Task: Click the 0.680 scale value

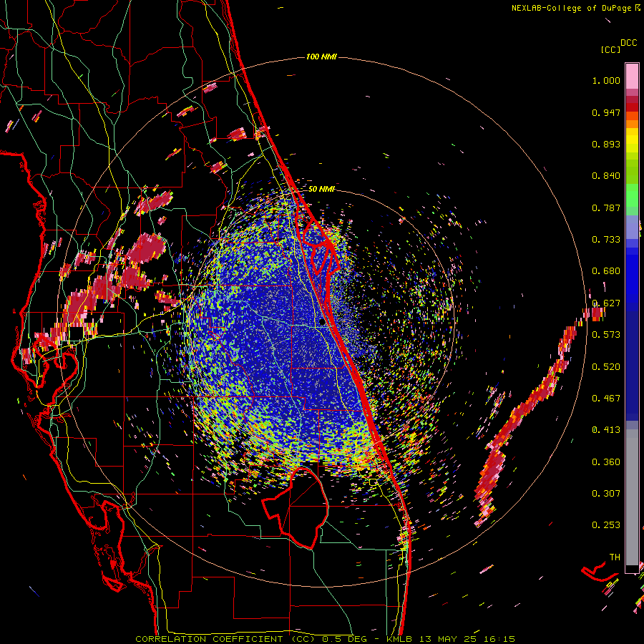Action: (x=606, y=271)
